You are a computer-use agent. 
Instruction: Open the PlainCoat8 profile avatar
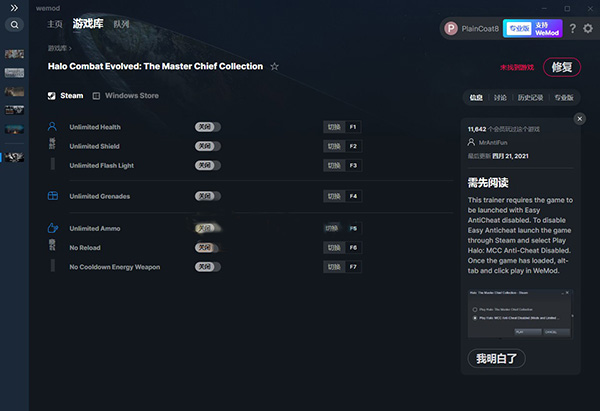pyautogui.click(x=451, y=29)
